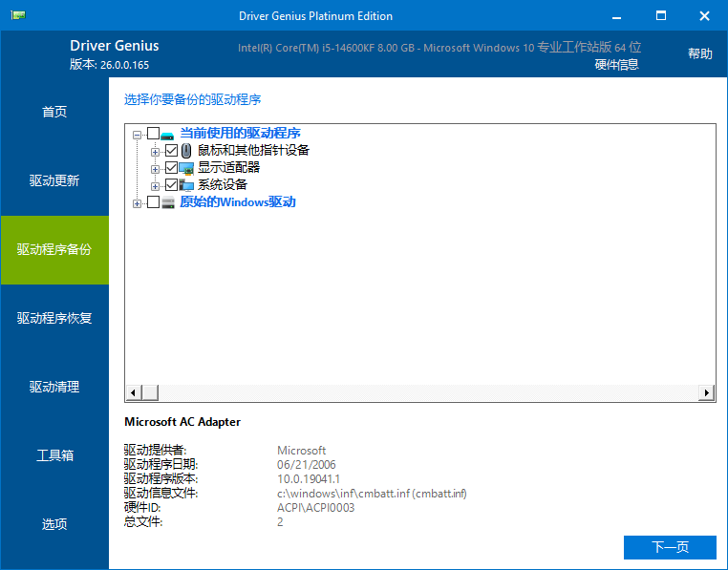The width and height of the screenshot is (728, 570).
Task: Click the drive icon beside 当前使用的驱动程序
Action: coord(167,134)
